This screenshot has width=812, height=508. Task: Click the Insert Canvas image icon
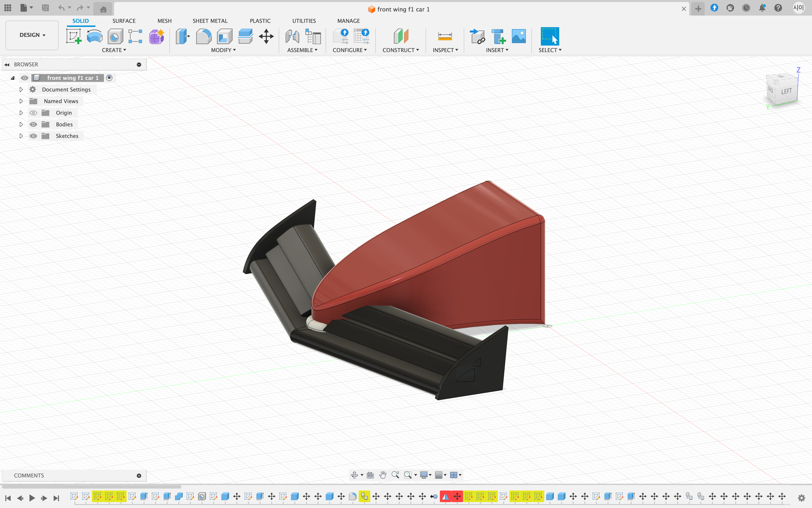(519, 36)
